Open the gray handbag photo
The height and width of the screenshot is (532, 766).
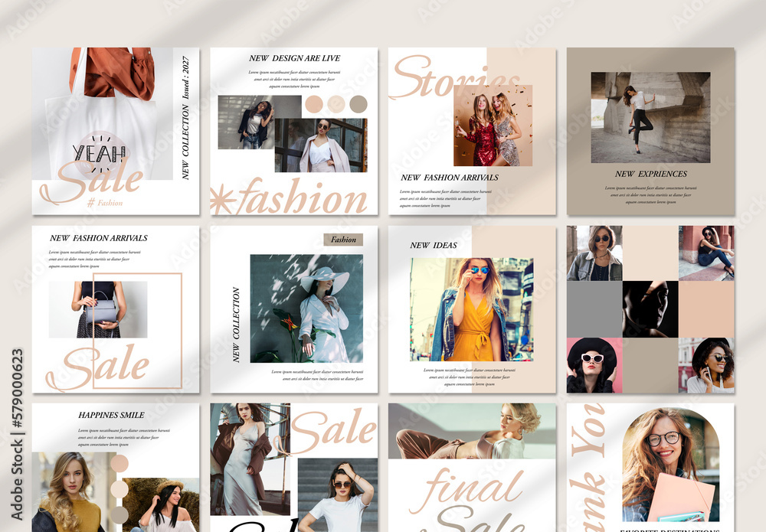coord(98,309)
